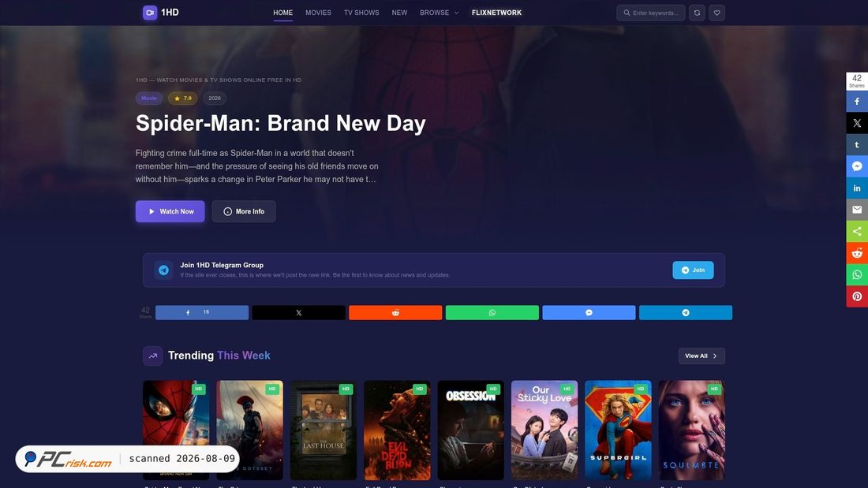The width and height of the screenshot is (868, 488).
Task: Click the Facebook share bar with 16
Action: click(x=202, y=313)
